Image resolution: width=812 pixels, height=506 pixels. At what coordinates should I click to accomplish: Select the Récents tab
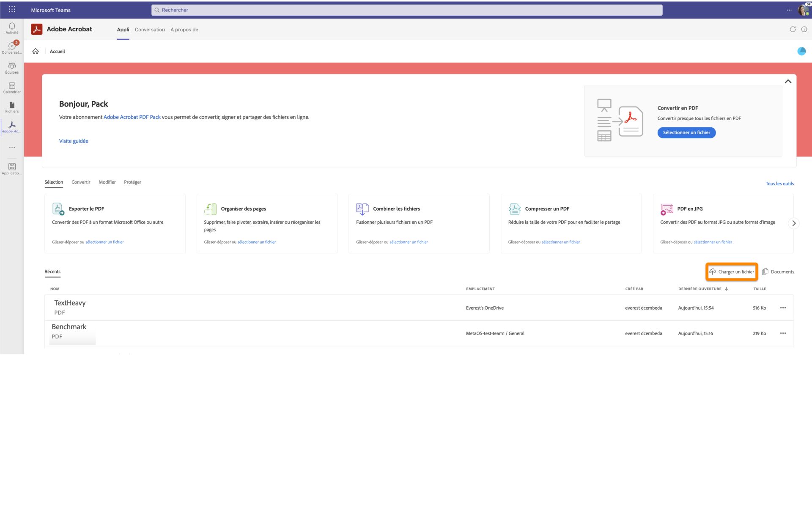pyautogui.click(x=52, y=272)
